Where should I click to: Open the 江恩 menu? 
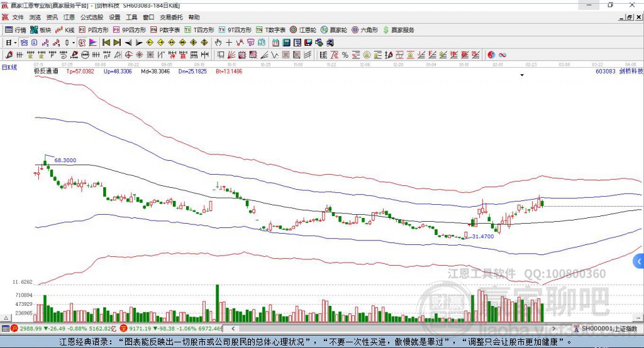coord(69,17)
